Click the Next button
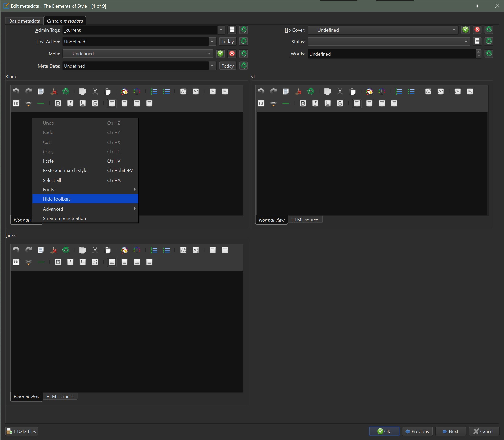Viewport: 504px width, 440px height. 450,431
